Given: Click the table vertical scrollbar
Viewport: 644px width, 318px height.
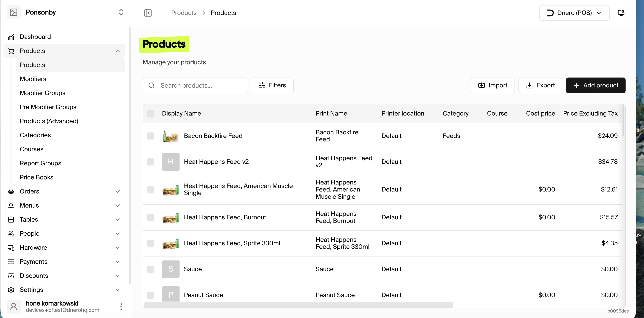Looking at the screenshot, I should (x=623, y=121).
